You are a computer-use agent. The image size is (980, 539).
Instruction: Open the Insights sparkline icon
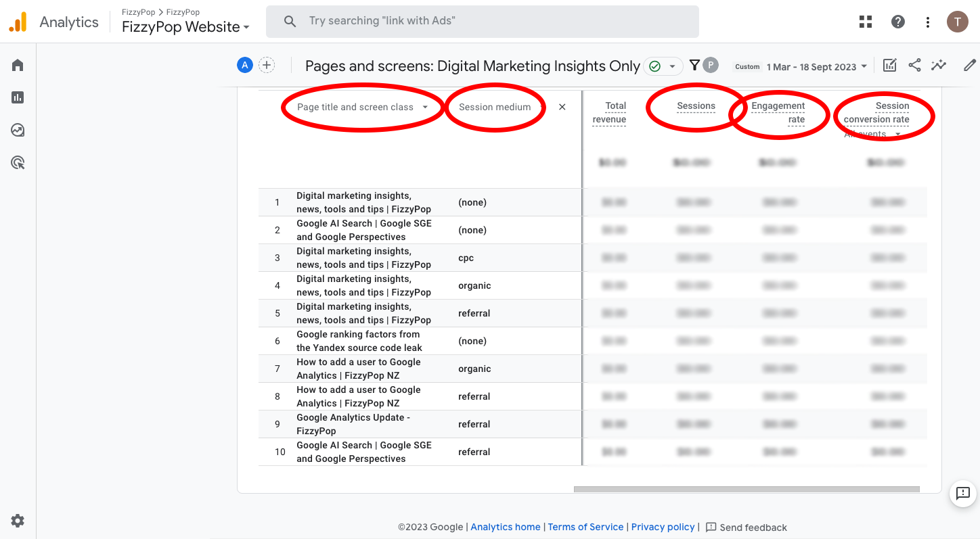click(939, 65)
